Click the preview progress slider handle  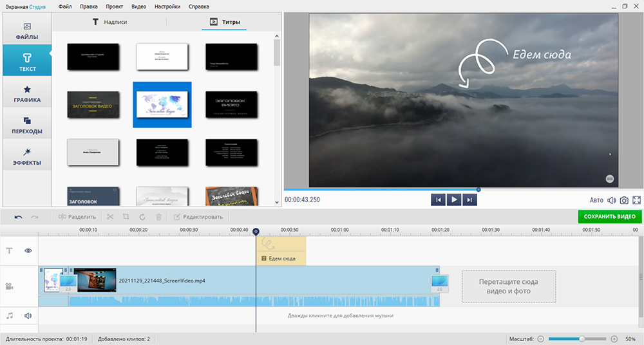pyautogui.click(x=478, y=189)
